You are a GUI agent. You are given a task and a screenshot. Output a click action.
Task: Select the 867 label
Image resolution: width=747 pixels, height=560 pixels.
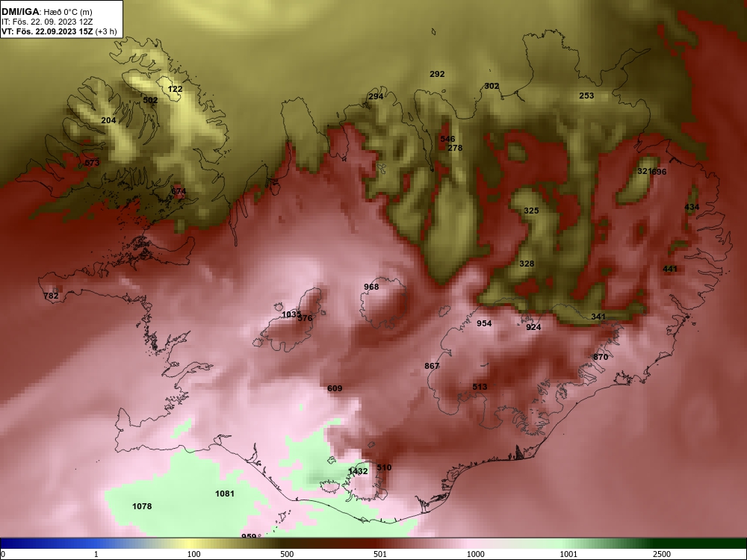[x=432, y=366]
